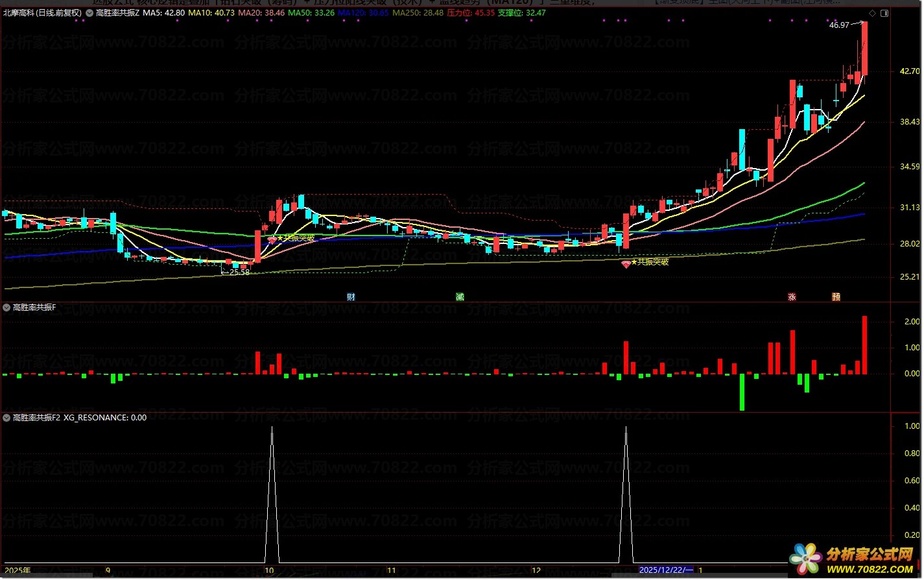924x580 pixels.
Task: Click the 减 event marker icon
Action: point(460,297)
